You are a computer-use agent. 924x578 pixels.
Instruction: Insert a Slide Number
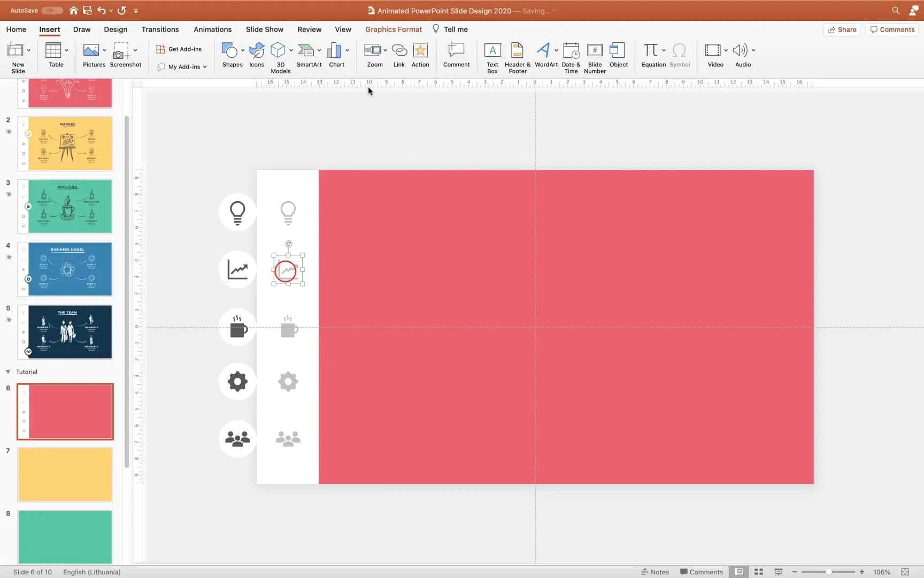tap(595, 56)
